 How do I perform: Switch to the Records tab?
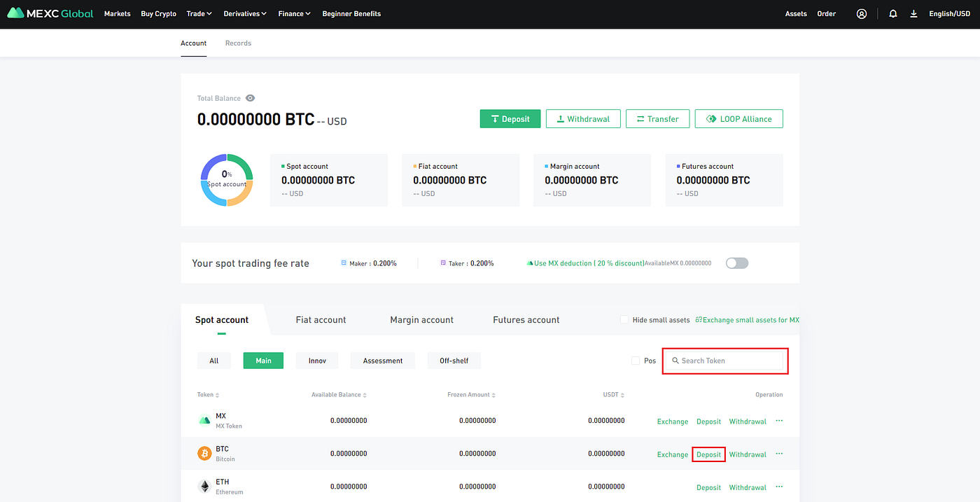(238, 43)
